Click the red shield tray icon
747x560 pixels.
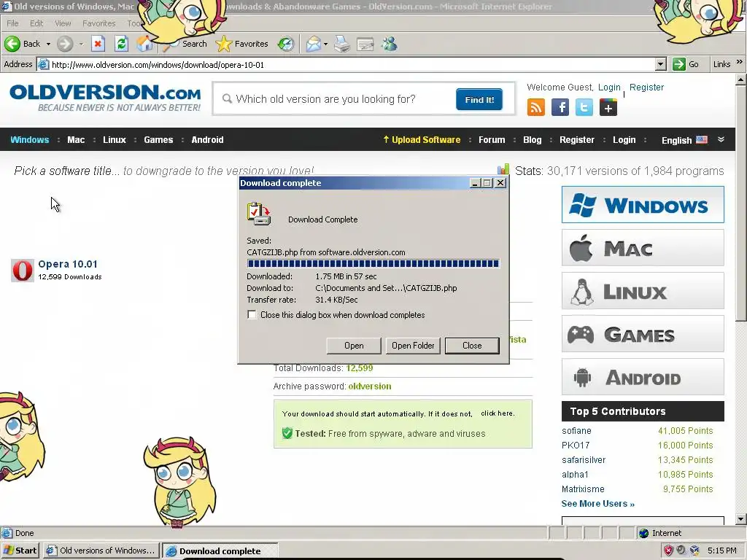click(x=668, y=551)
